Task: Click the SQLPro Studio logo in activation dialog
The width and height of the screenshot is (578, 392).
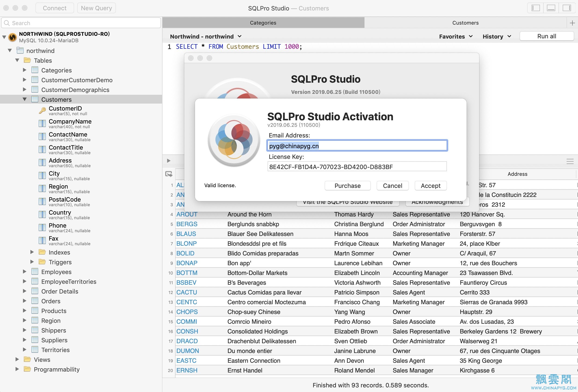Action: pos(234,140)
